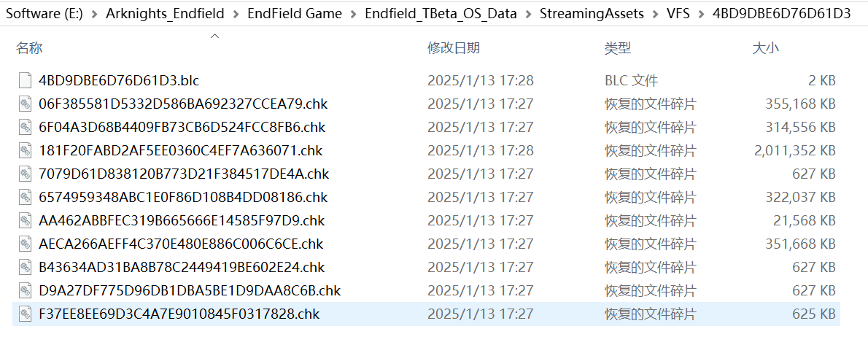
Task: Select file D9A27DF775D96DB1DBA5BE1D9DAA8C6B.chk
Action: 190,290
